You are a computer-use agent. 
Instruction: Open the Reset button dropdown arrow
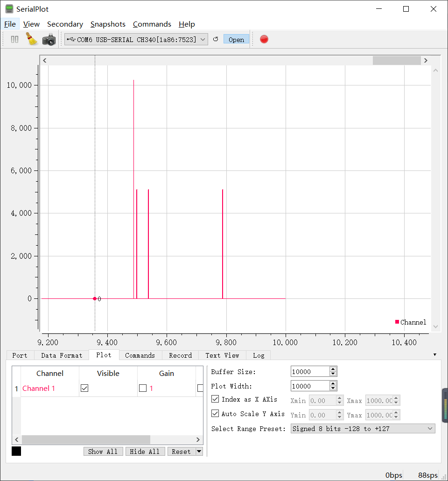(x=199, y=451)
